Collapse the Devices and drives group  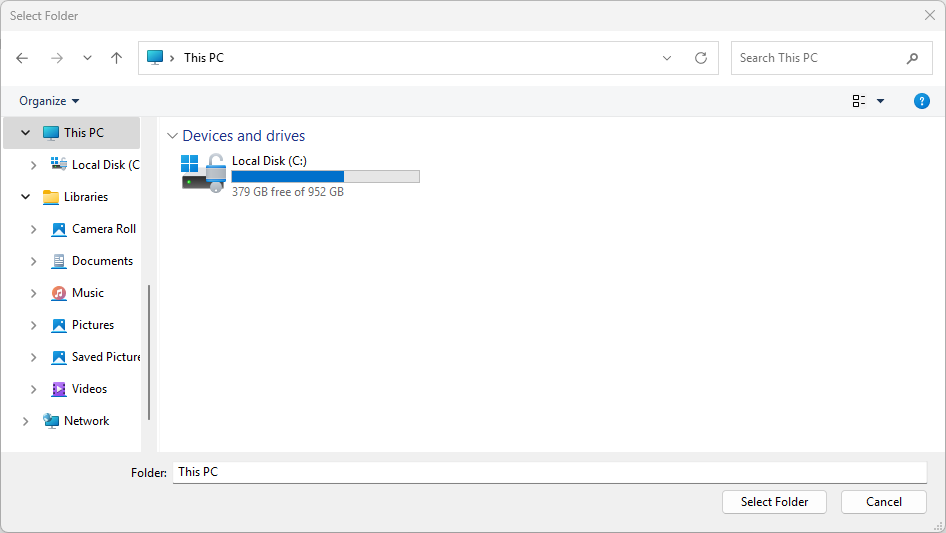pyautogui.click(x=173, y=136)
